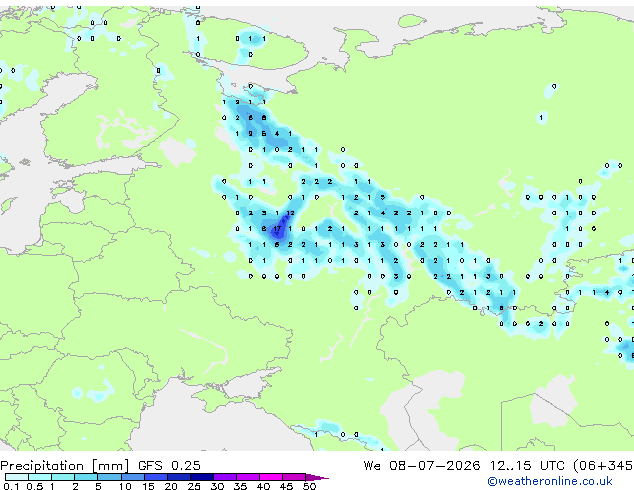Click the 15–20 mm legend color box
The height and width of the screenshot is (490, 634).
155,477
